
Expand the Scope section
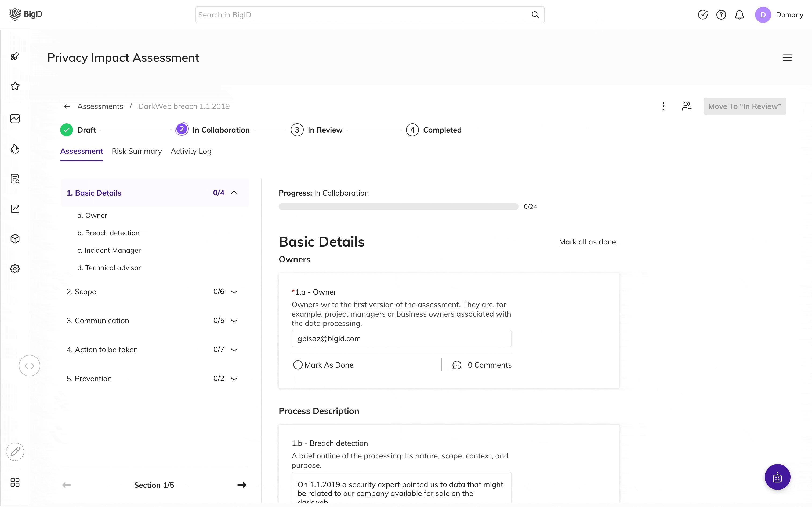(234, 292)
